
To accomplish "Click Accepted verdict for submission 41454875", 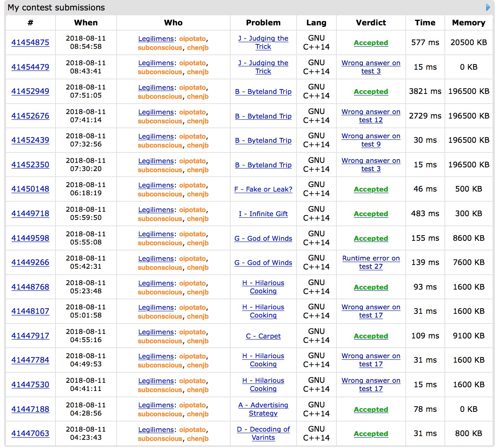I will click(371, 43).
